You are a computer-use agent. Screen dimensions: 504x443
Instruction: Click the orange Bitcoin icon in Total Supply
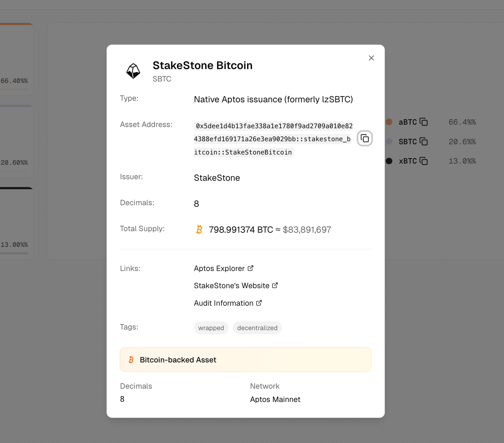coord(199,230)
